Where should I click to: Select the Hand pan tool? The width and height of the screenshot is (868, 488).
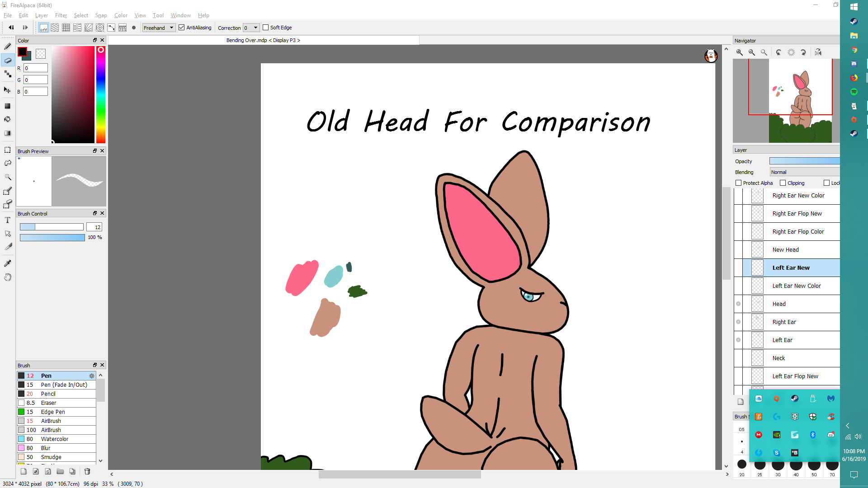click(x=8, y=277)
